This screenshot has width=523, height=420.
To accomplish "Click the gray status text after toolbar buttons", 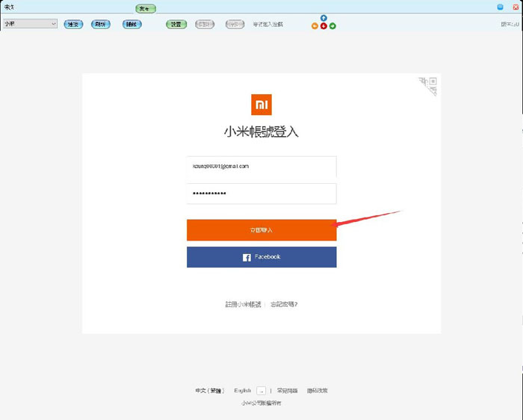I will click(267, 25).
